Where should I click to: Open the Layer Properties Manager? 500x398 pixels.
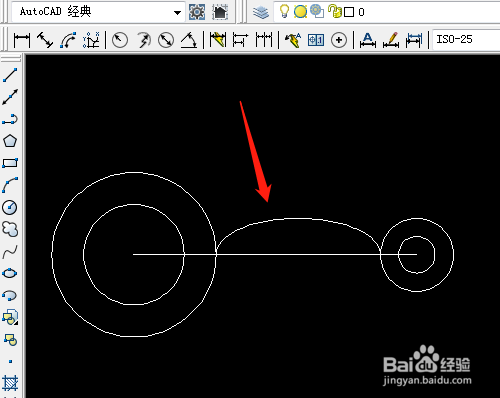tap(260, 12)
